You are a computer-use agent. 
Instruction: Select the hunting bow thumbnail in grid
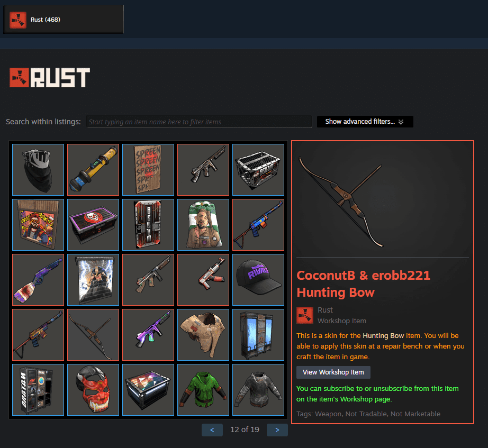(x=93, y=335)
